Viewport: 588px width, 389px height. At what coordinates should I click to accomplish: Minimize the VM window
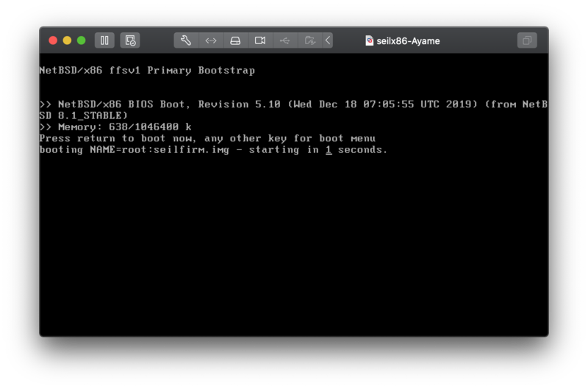pos(67,40)
